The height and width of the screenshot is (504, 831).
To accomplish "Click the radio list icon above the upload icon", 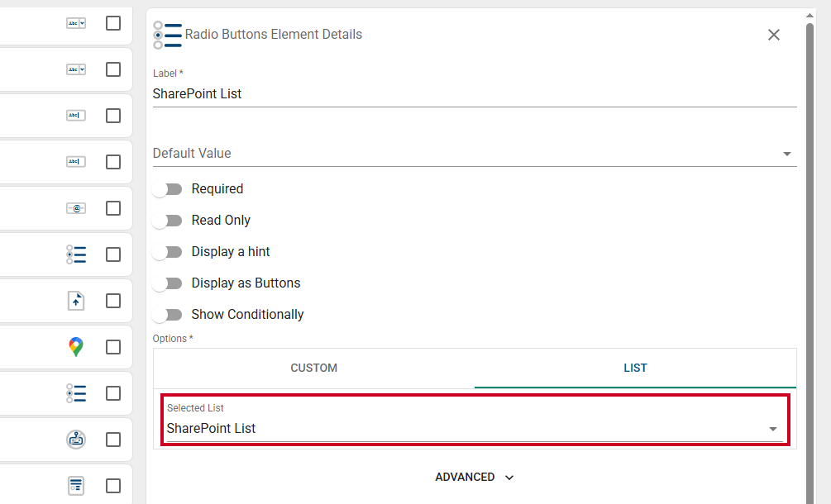I will (76, 254).
